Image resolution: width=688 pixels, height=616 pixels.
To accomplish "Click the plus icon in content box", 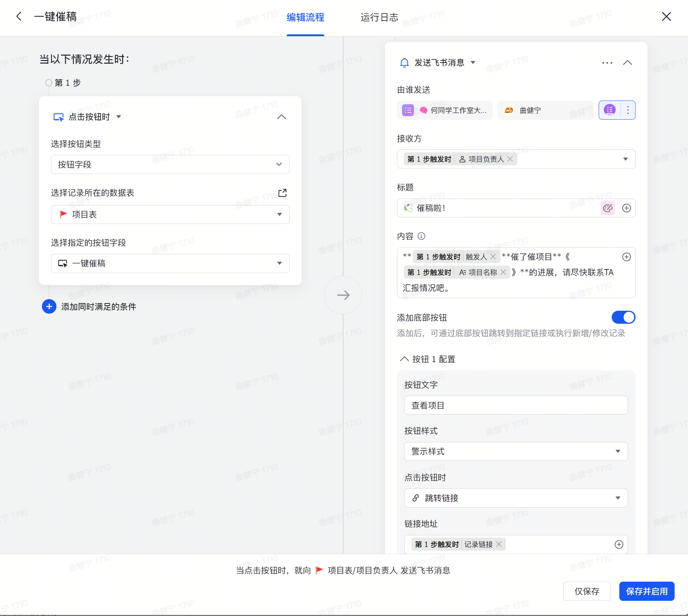I will click(x=626, y=257).
